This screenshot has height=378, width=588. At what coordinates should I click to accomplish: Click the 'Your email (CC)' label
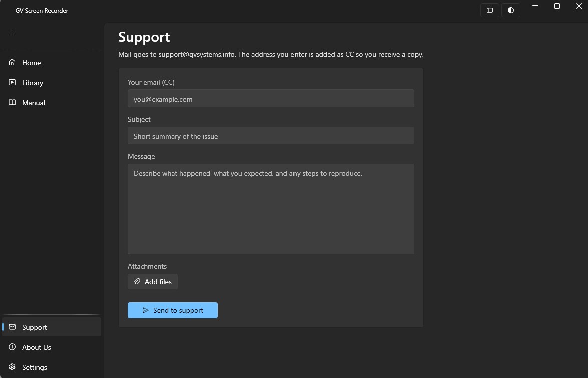[151, 82]
